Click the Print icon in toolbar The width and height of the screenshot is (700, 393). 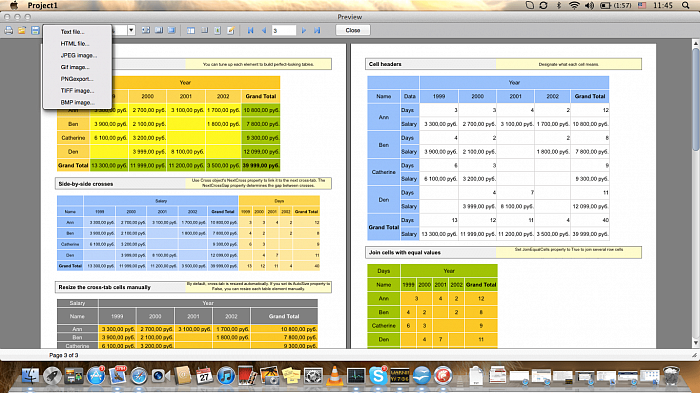(x=8, y=30)
